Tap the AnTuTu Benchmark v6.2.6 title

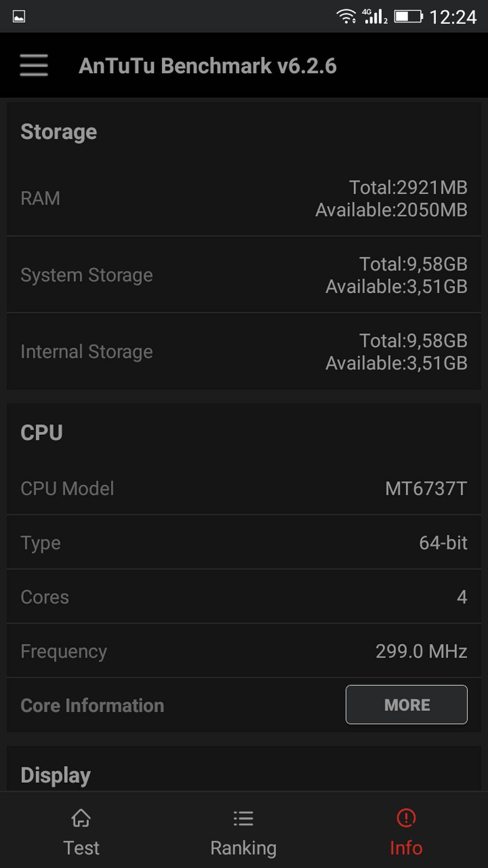pos(207,66)
